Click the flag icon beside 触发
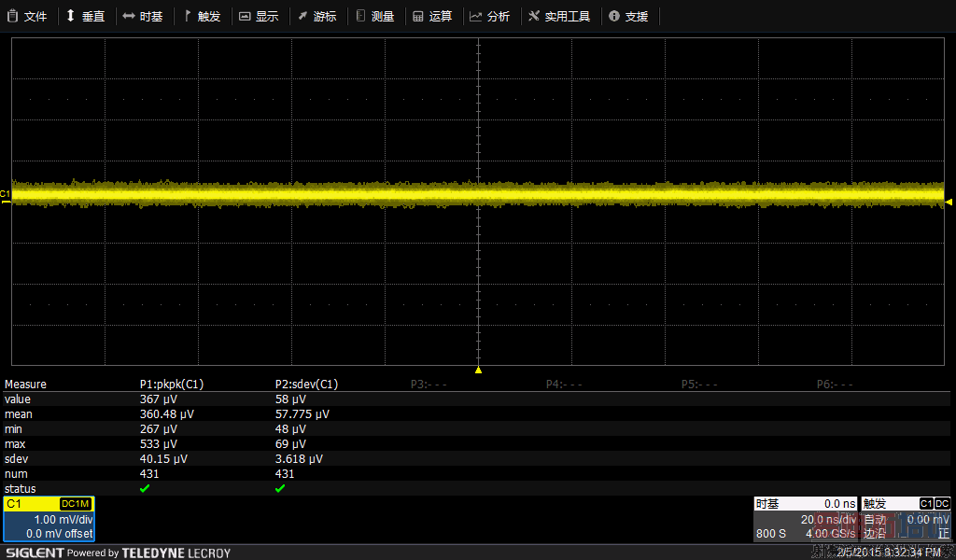 tap(188, 16)
